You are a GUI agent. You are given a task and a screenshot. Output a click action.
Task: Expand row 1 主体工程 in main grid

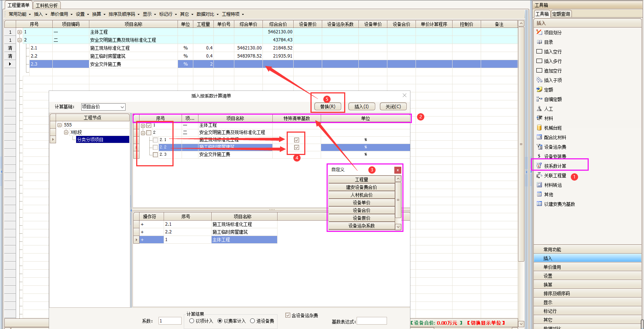(20, 32)
